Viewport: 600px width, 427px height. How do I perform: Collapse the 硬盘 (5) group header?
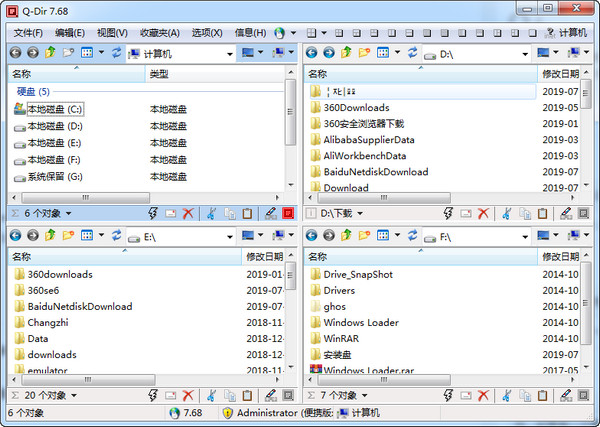click(x=33, y=91)
